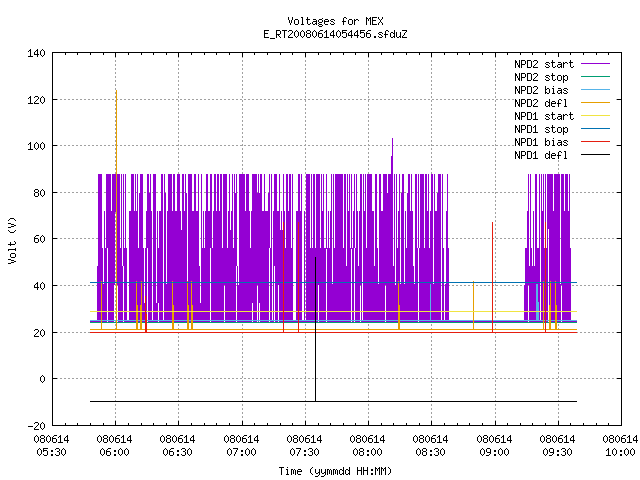The width and height of the screenshot is (640, 480).
Task: Click the "NPD2 stop" legend label
Action: tap(541, 77)
